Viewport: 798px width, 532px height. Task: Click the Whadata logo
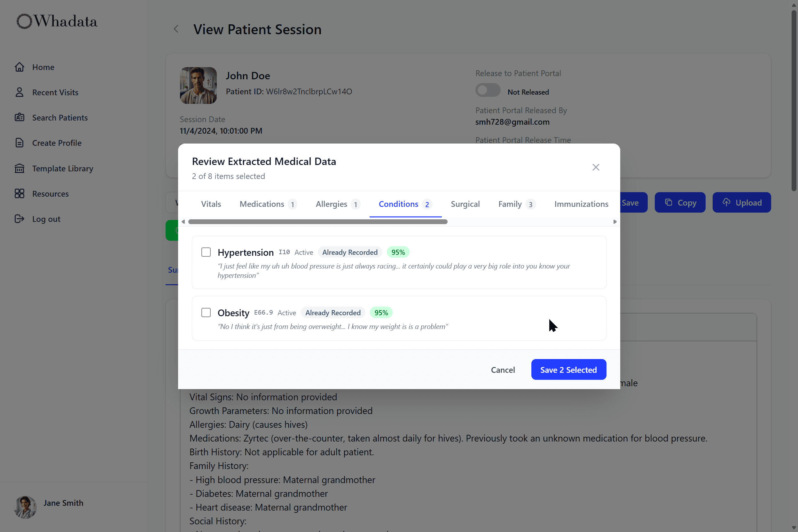click(x=56, y=21)
